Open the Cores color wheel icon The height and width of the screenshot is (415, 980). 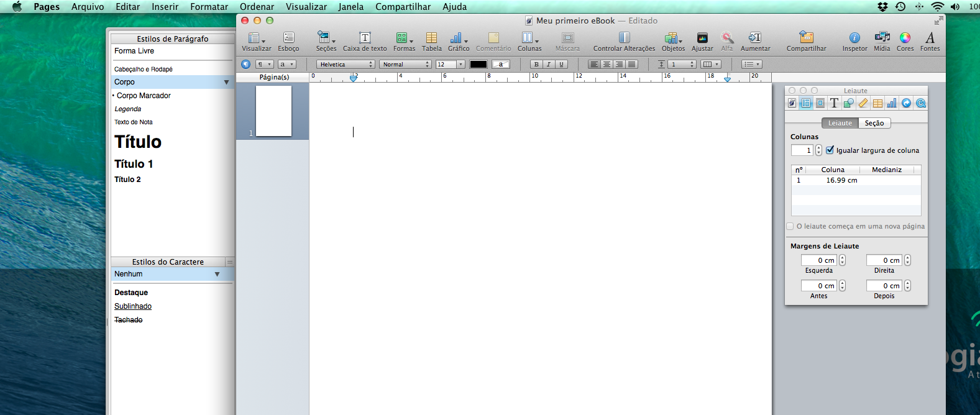[x=905, y=38]
